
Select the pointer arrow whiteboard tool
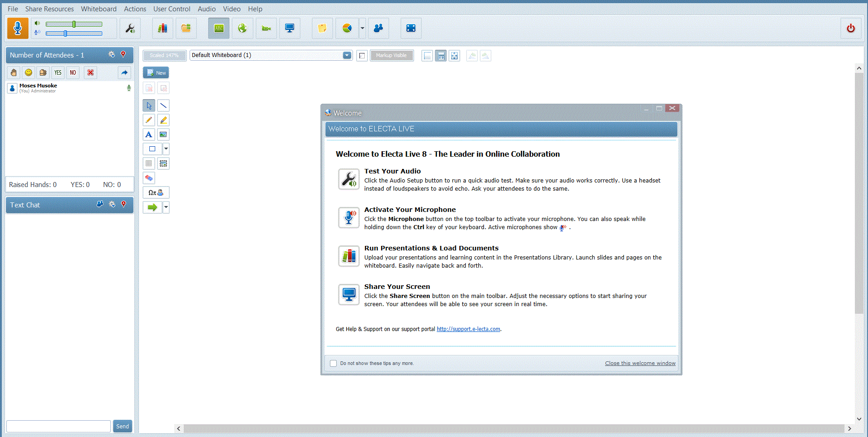[x=149, y=106]
